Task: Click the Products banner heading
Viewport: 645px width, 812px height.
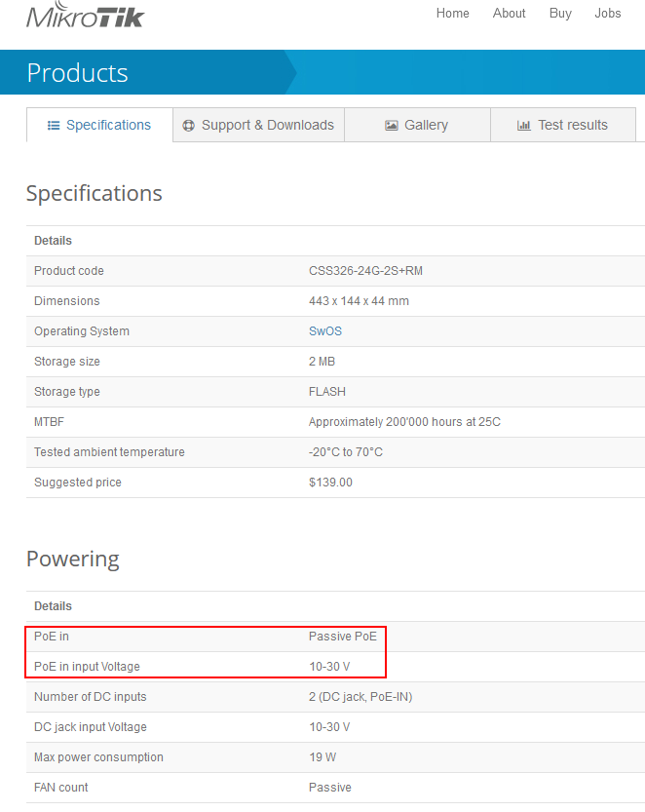Action: 77,72
